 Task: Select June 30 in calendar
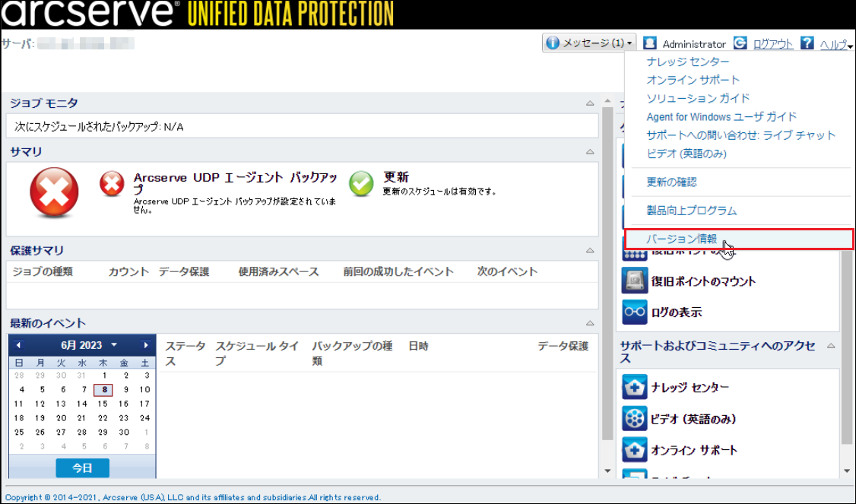pos(124,433)
